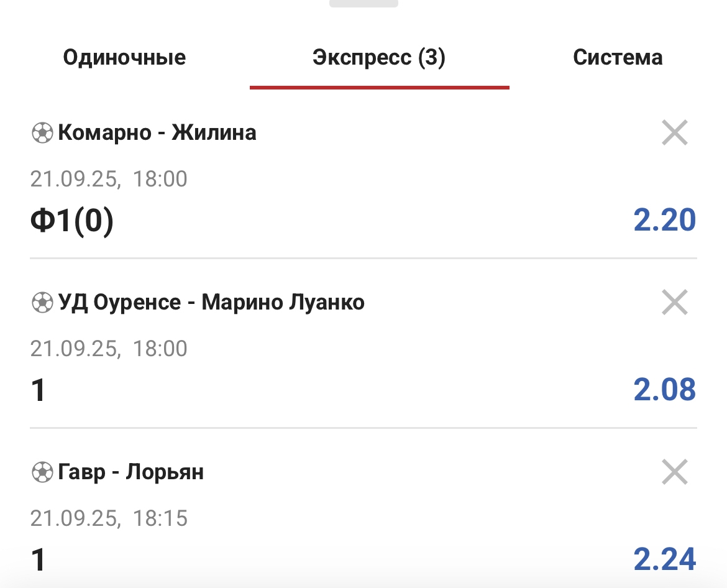Image resolution: width=727 pixels, height=588 pixels.
Task: Remove the Гавр - Лорьян bet
Action: click(674, 472)
